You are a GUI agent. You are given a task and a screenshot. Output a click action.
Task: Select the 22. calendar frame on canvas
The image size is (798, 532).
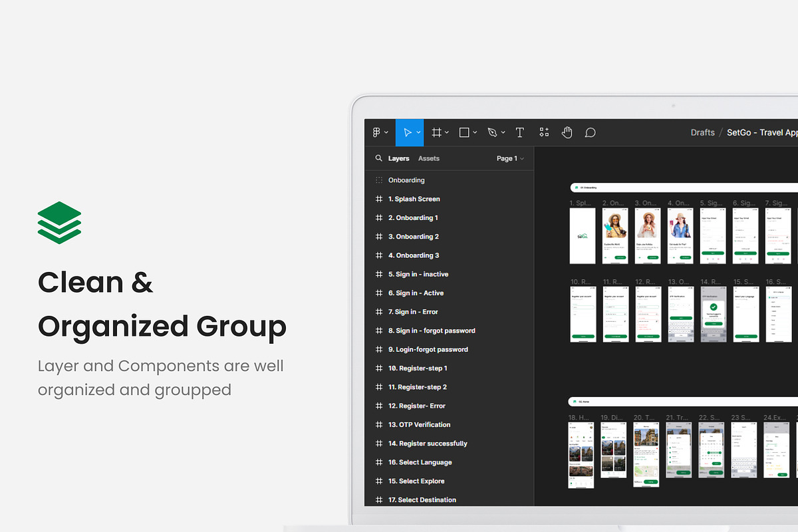[x=712, y=450]
